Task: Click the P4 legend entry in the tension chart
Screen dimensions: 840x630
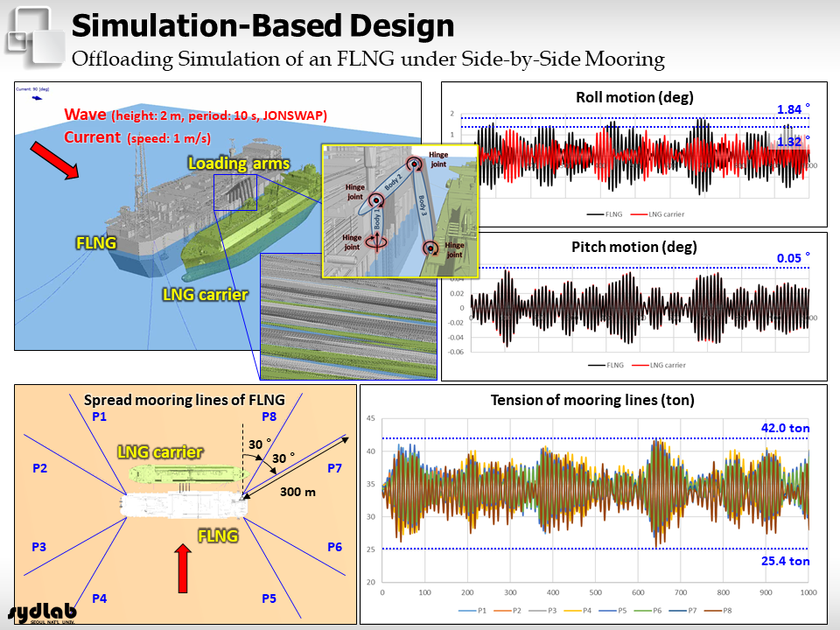Action: tap(578, 611)
